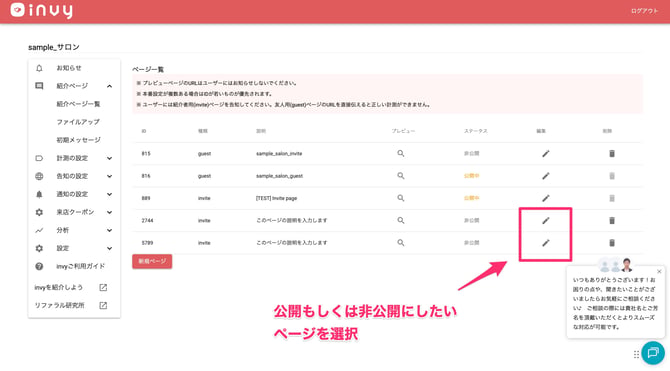Screen dimensions: 670x371
Task: Edit page ID 2744 pencil icon
Action: [x=546, y=221]
